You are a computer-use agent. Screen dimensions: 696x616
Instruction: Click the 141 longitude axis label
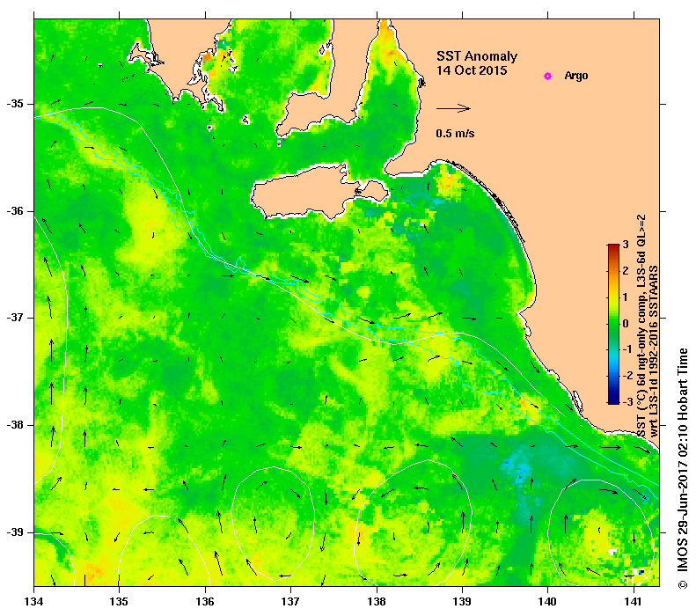pos(634,602)
